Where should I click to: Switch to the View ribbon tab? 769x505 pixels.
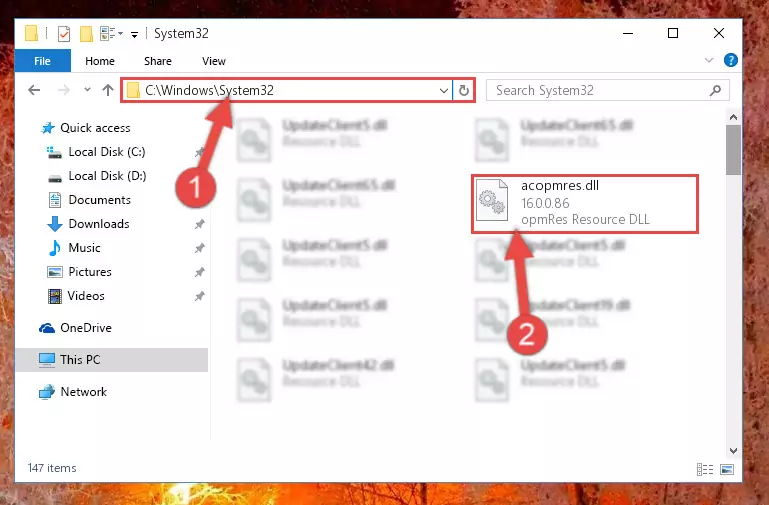pyautogui.click(x=214, y=61)
